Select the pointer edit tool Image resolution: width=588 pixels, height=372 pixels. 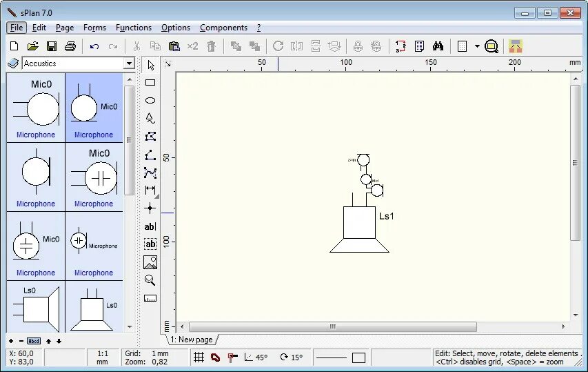pos(151,66)
